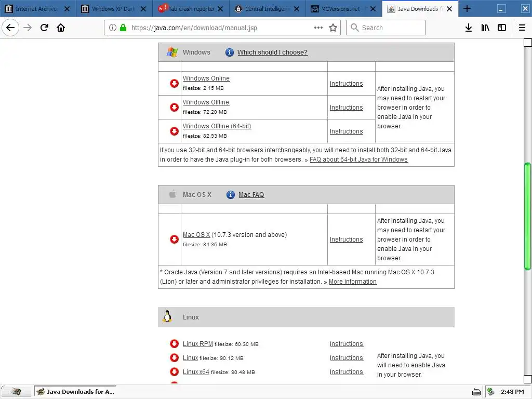The width and height of the screenshot is (532, 399).
Task: Click blue info icon beside Mac FAQ
Action: (x=230, y=194)
